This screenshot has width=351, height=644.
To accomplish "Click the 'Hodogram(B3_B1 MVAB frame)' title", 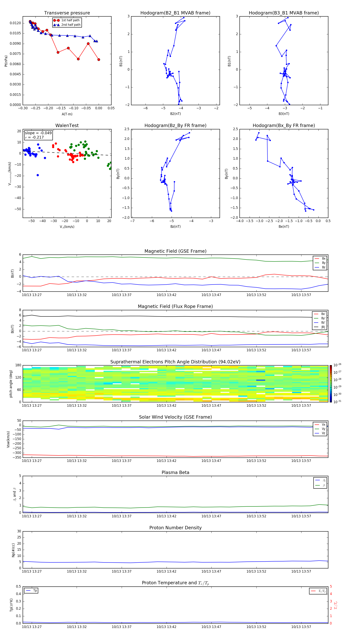I will click(x=284, y=13).
